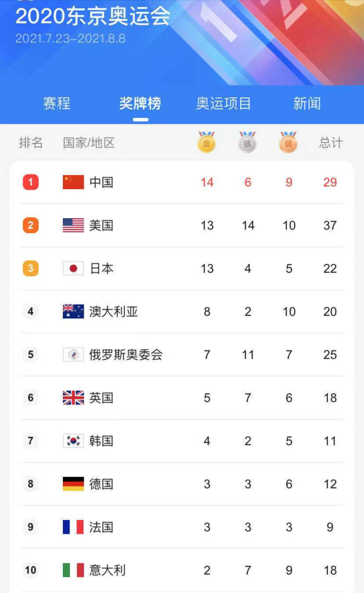Click the 总计 column header
The image size is (364, 593).
(x=331, y=142)
